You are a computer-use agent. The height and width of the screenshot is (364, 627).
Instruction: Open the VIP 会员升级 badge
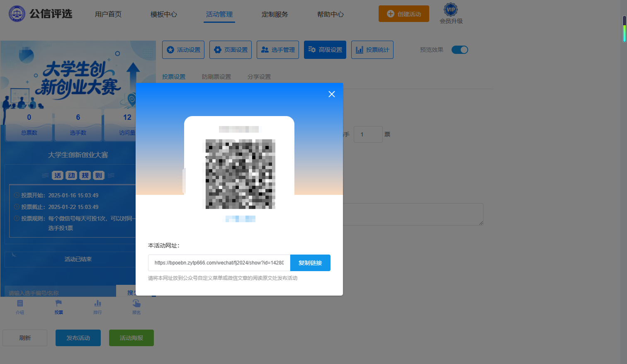pos(451,14)
